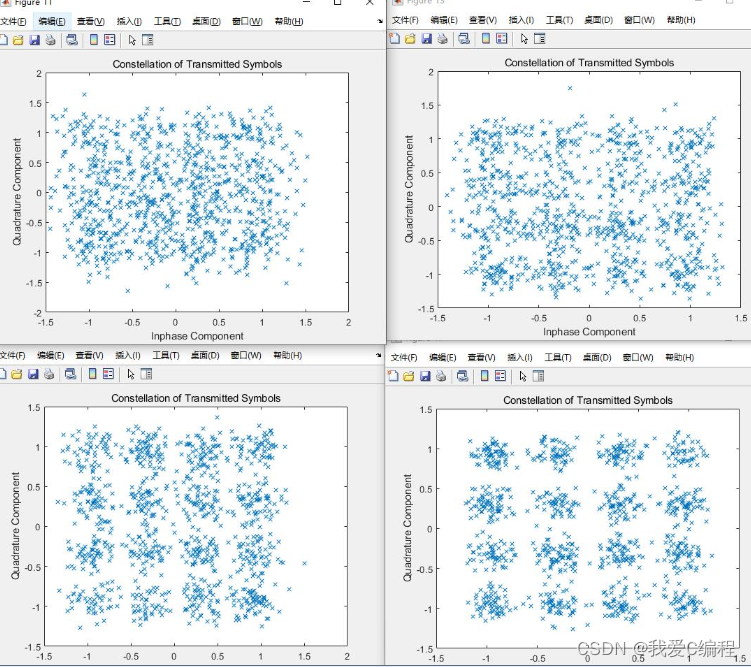The width and height of the screenshot is (751, 667).
Task: Click Link Plot icon in lower-left figure toolbar
Action: [x=71, y=374]
